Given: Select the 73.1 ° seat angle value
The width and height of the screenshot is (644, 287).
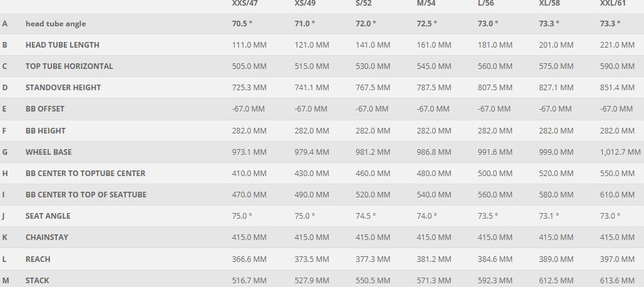Looking at the screenshot, I should 549,216.
